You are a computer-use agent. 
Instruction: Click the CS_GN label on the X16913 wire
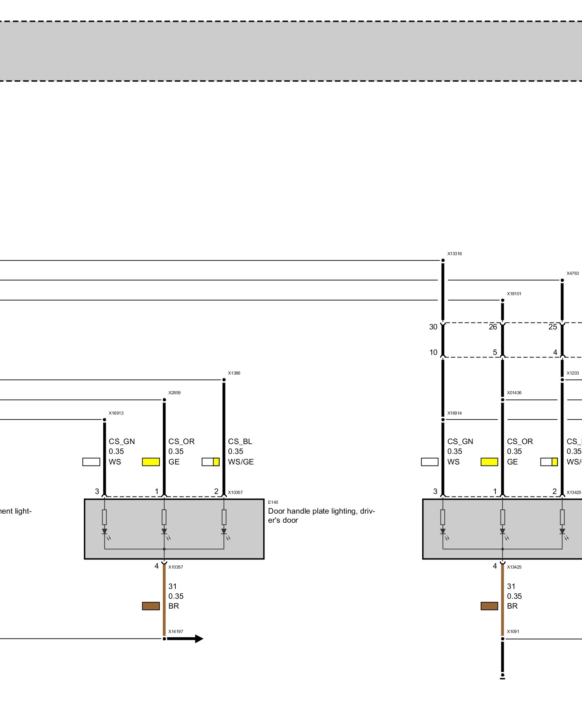[x=121, y=442]
